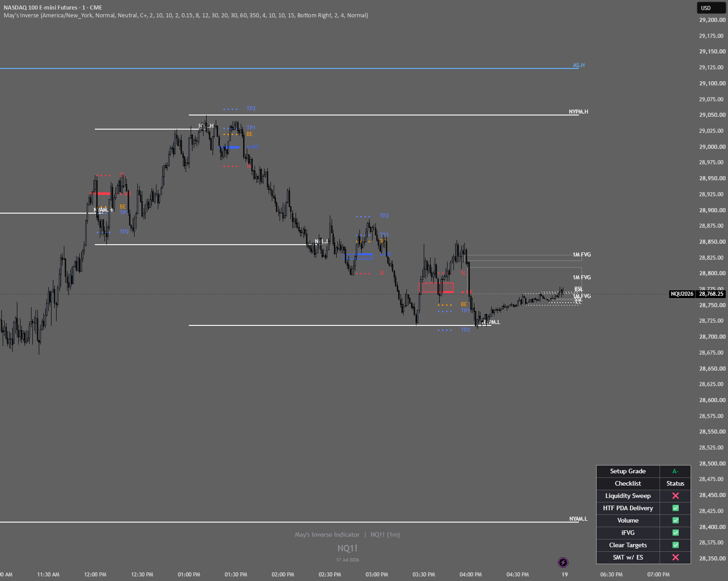Click the green check beside Volume
Viewport: 728px width, 581px height.
pos(676,521)
